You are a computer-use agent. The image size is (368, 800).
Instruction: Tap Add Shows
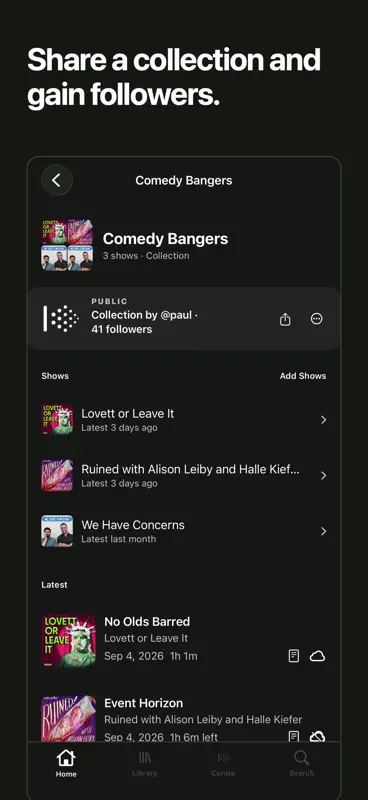[303, 376]
